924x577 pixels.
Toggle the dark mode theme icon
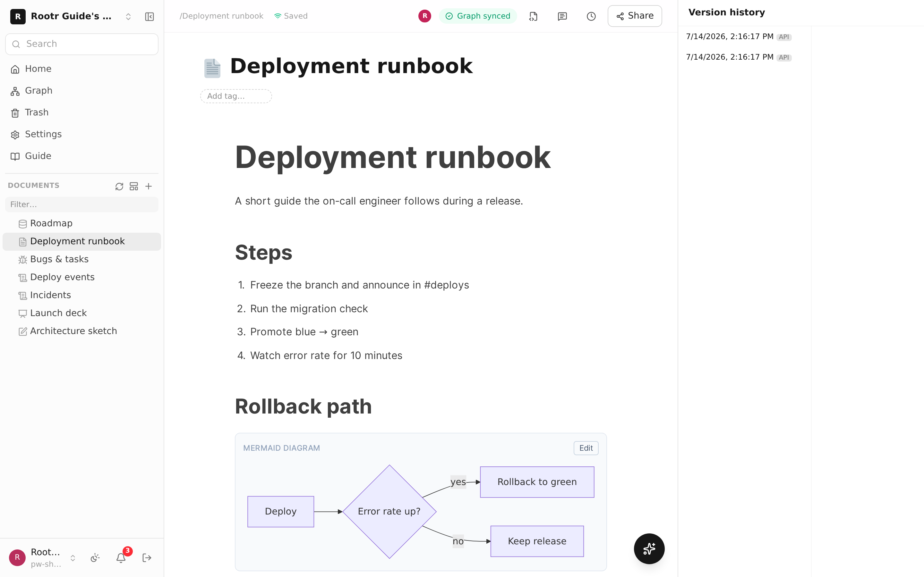95,557
